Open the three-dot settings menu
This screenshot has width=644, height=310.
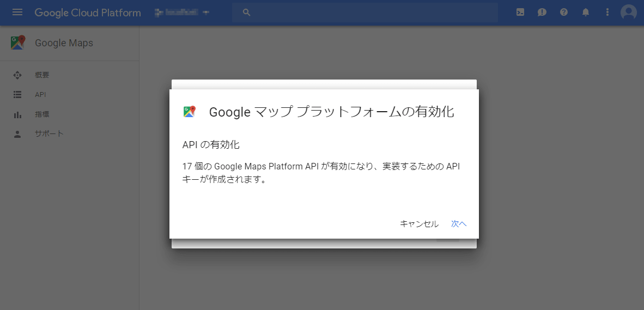[607, 13]
